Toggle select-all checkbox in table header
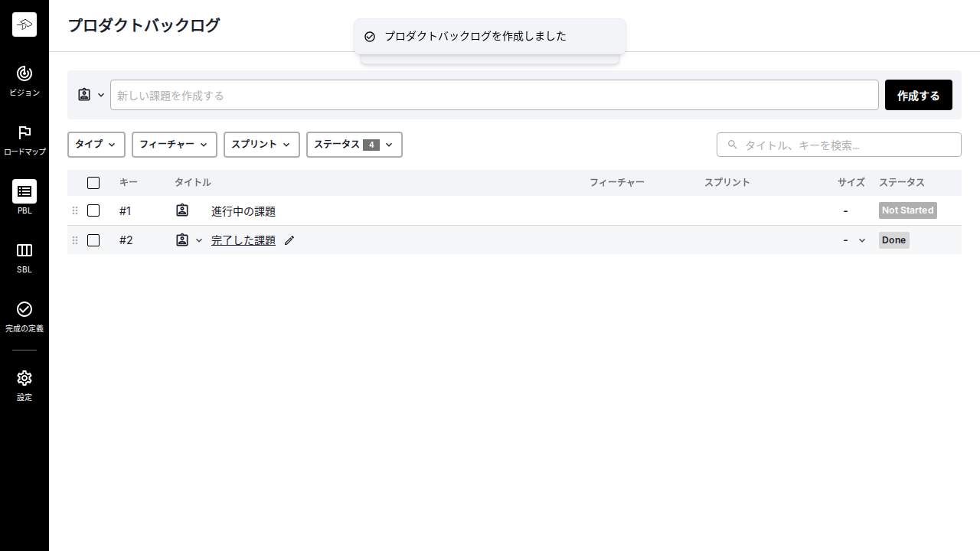Screen dimensions: 980x551 tap(93, 183)
